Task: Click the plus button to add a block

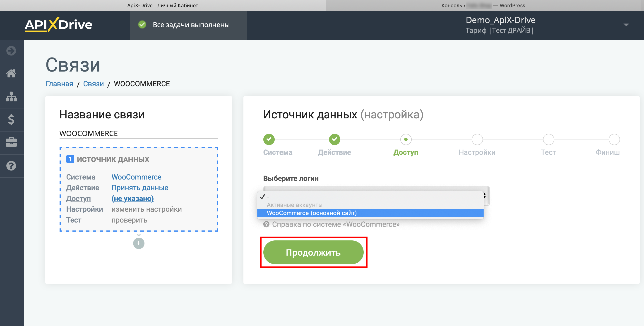Action: coord(139,243)
